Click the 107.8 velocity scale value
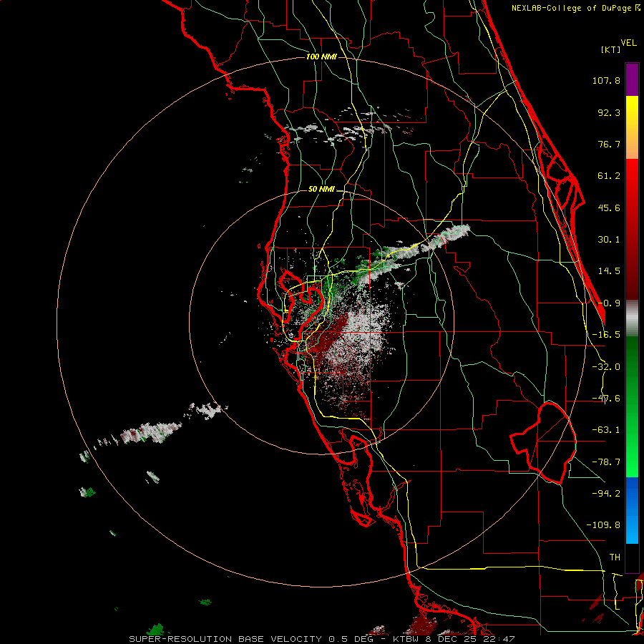644x644 pixels. [606, 80]
